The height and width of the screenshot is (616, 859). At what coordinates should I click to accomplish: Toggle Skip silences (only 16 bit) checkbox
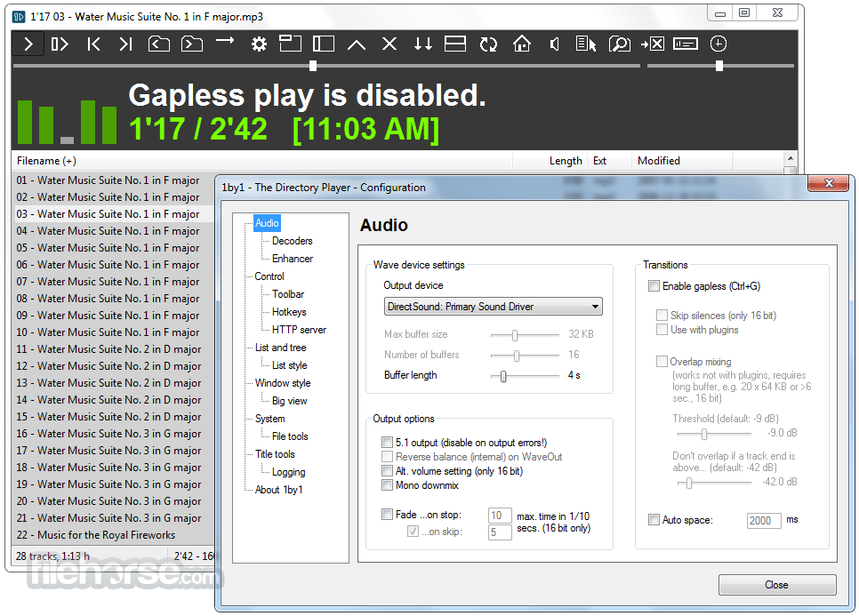pos(662,315)
